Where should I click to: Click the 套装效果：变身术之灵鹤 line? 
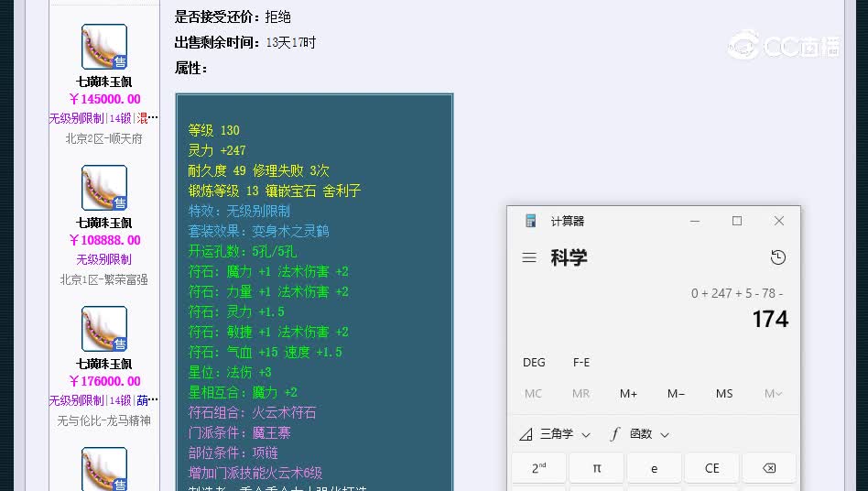coord(258,232)
